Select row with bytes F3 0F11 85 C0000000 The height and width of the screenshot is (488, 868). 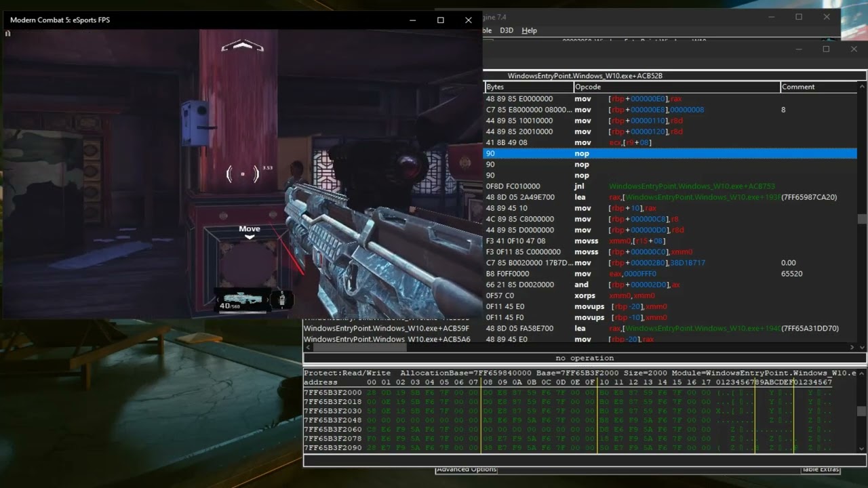click(x=670, y=252)
